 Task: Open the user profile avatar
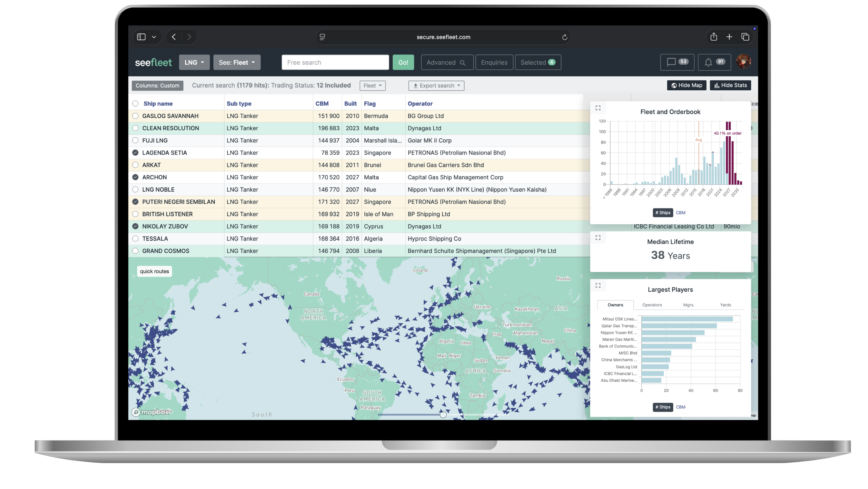coord(743,62)
